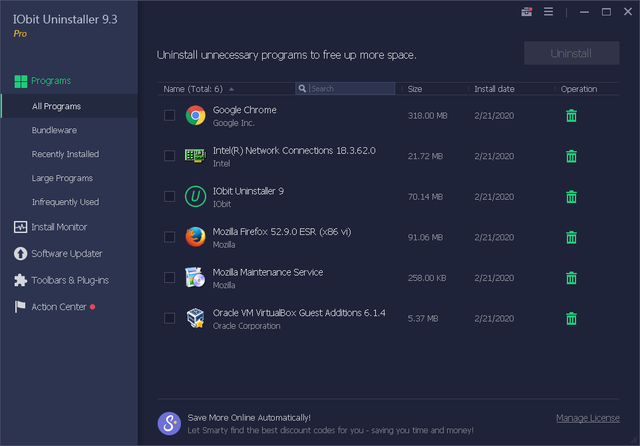Click the Action Center flag icon
Image resolution: width=640 pixels, height=446 pixels.
click(x=20, y=306)
